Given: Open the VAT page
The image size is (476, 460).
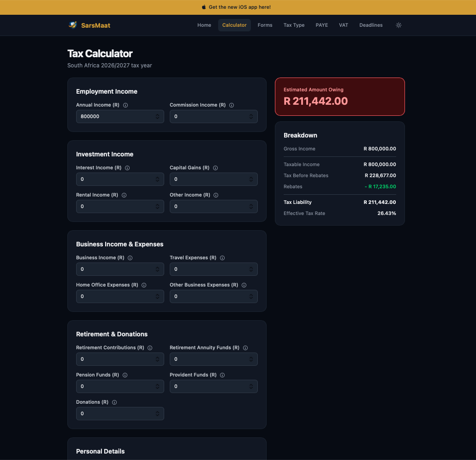Looking at the screenshot, I should pyautogui.click(x=344, y=25).
